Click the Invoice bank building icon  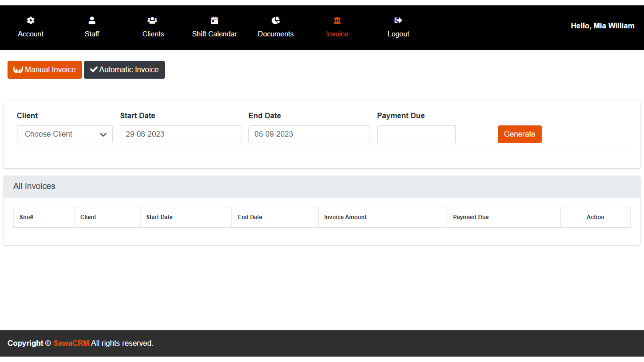(337, 20)
